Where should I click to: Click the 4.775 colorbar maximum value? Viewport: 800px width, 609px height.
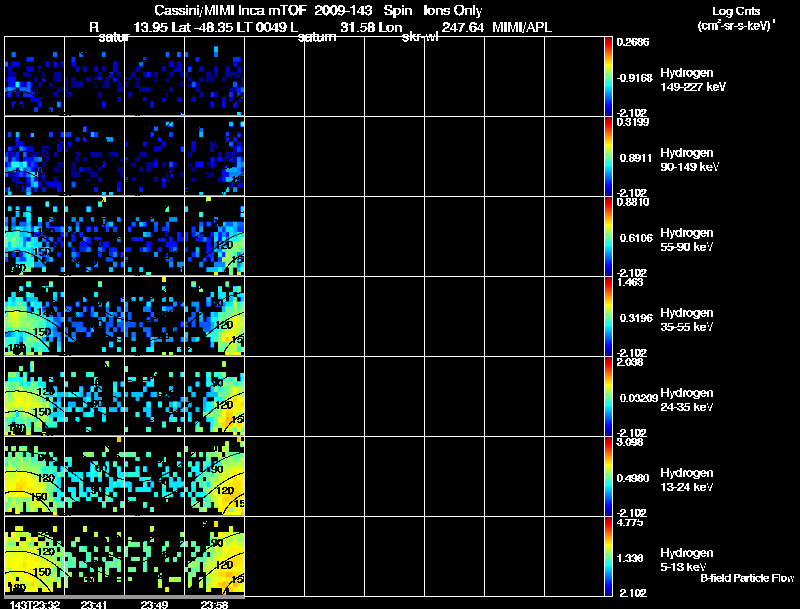point(630,522)
